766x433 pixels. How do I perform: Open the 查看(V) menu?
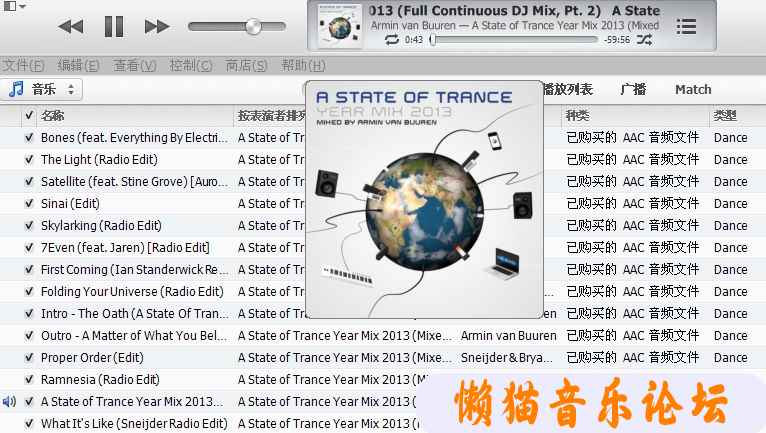(x=134, y=65)
